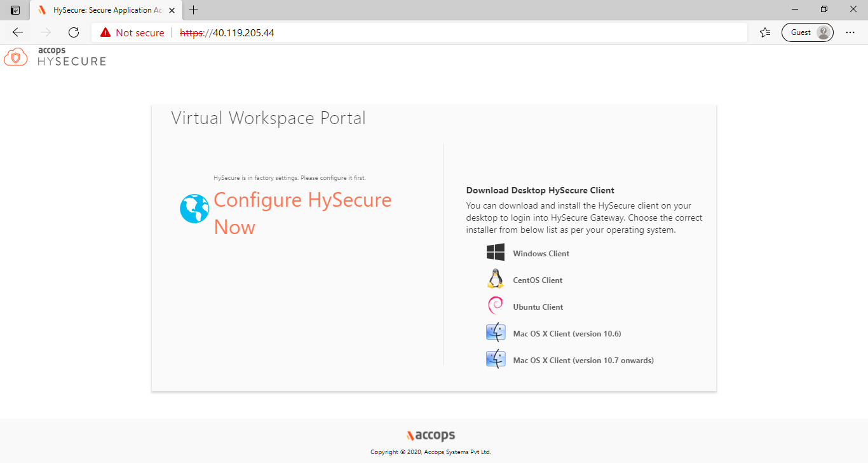Click the Mac icon for version 10.7 onwards
Screen dimensions: 868x463
[x=496, y=359]
